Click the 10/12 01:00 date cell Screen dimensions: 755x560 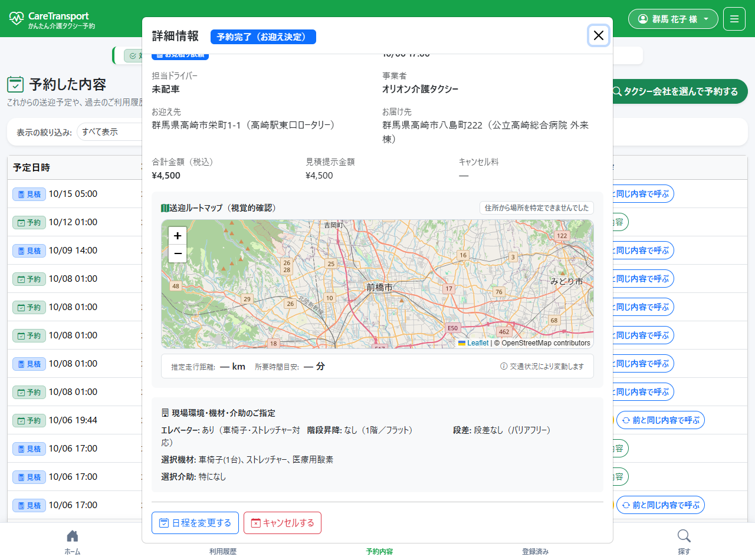tap(73, 222)
